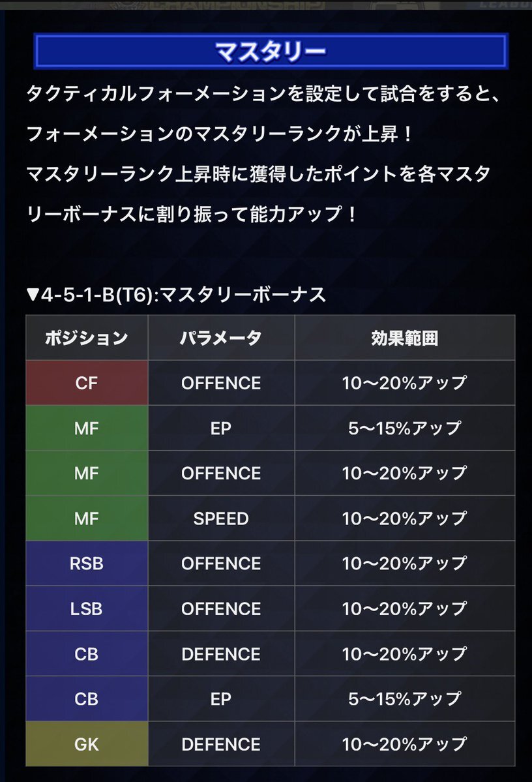Click 10〜20%アップ in the GK row

[x=404, y=744]
